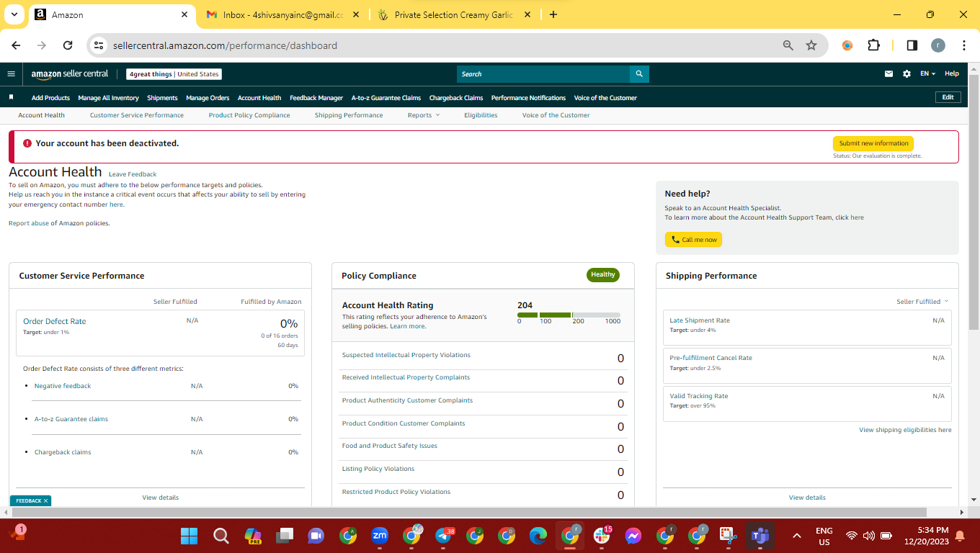Open the Chrome three-dot menu

point(964,45)
